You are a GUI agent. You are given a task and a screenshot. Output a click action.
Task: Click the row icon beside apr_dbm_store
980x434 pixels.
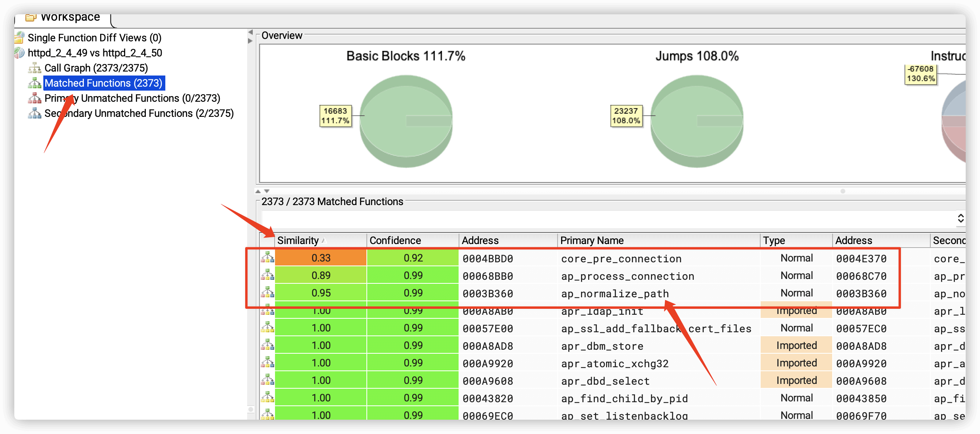[267, 345]
